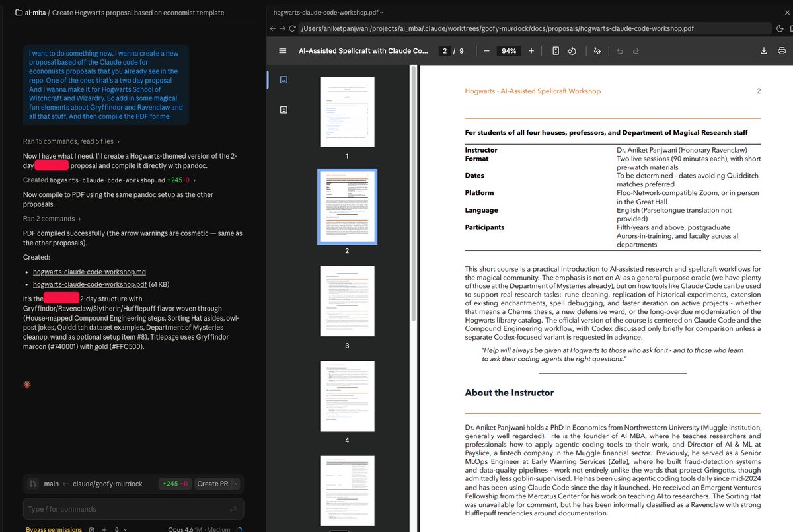Click the plus icon below command input

click(104, 529)
